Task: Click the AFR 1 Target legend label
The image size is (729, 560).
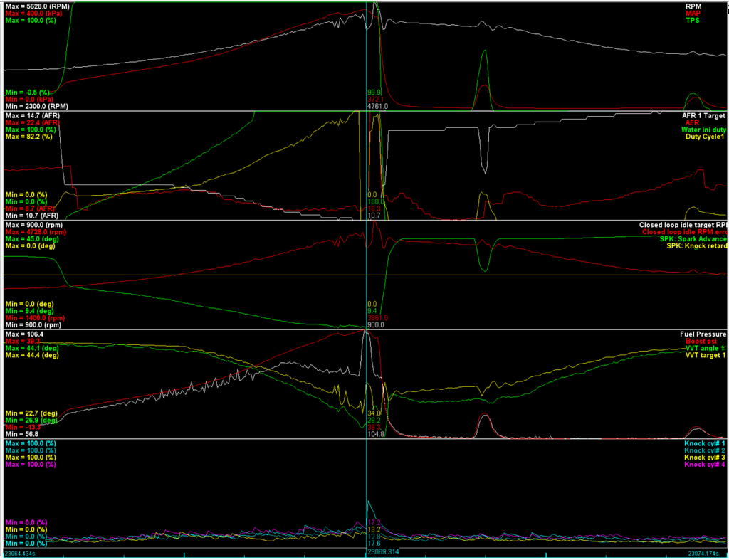Action: click(703, 116)
